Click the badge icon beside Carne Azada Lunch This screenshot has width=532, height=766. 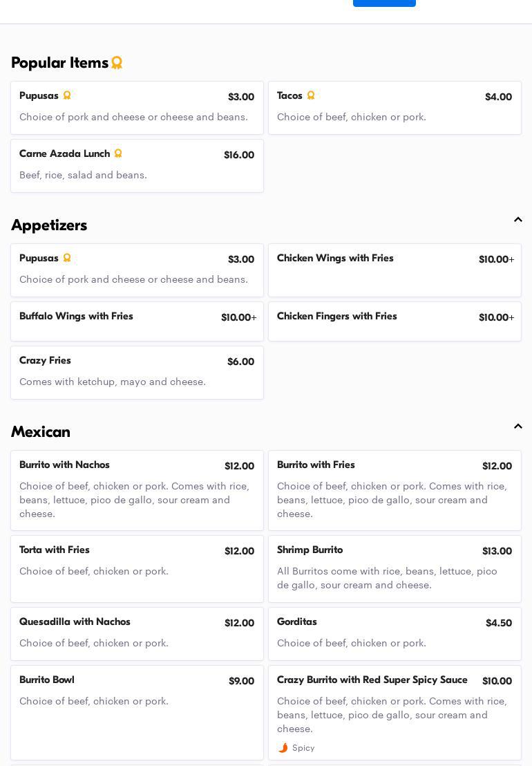click(x=118, y=153)
